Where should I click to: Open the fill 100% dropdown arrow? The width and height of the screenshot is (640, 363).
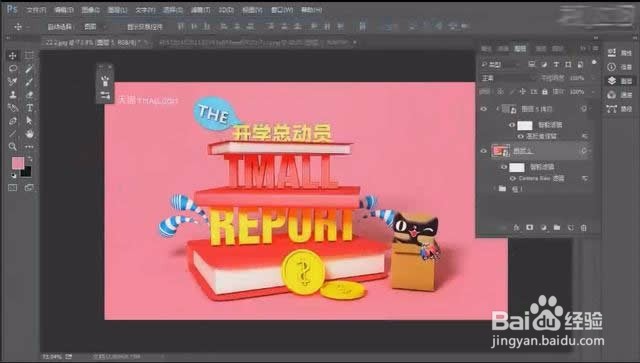click(x=592, y=92)
